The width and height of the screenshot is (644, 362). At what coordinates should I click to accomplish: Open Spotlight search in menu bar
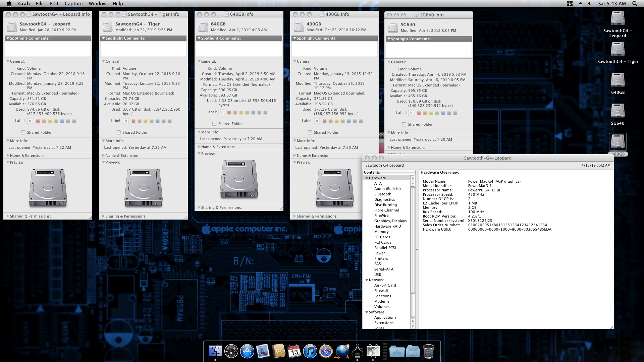pos(634,3)
